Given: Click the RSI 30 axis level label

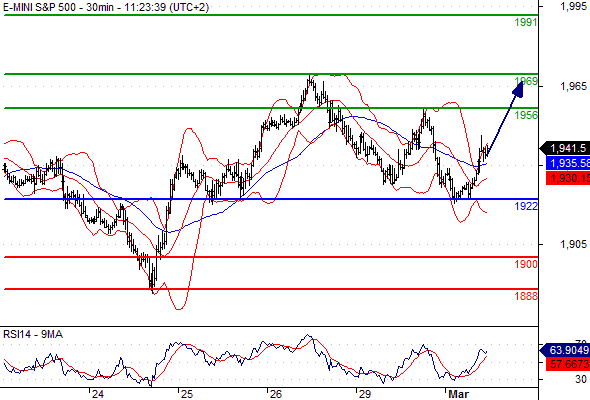Looking at the screenshot, I should point(581,379).
